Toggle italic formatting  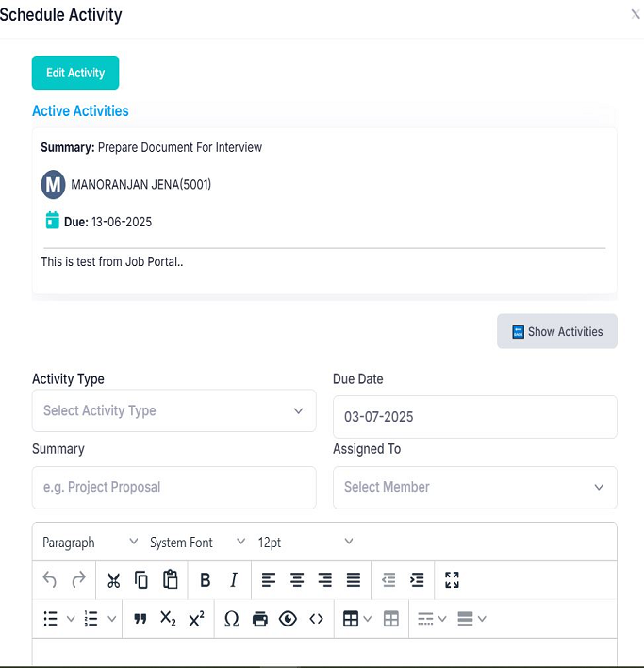pyautogui.click(x=233, y=580)
